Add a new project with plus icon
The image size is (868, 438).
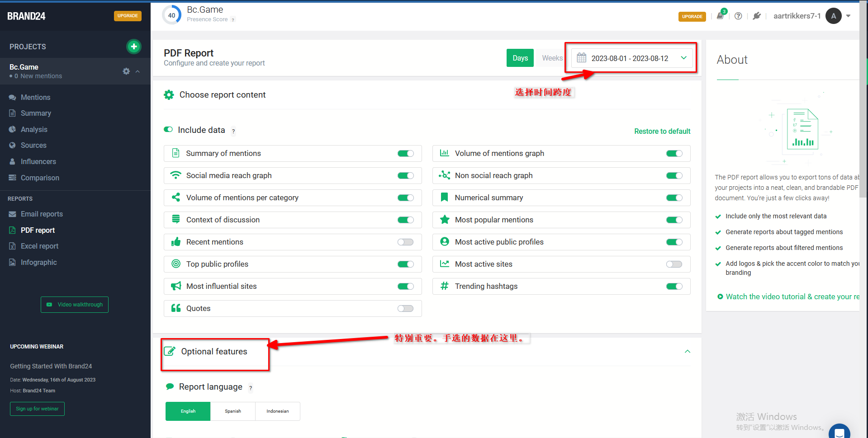(x=134, y=47)
